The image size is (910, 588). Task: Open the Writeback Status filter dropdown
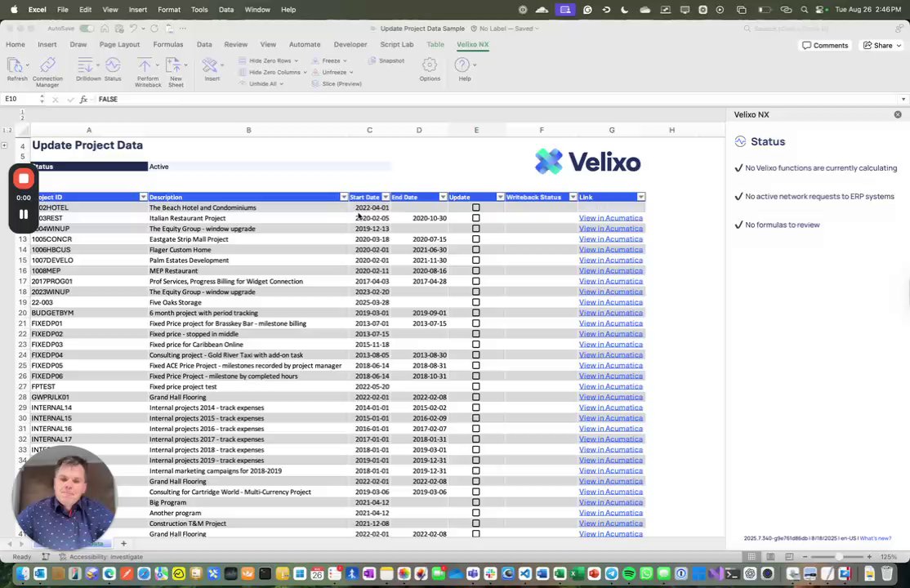click(x=573, y=197)
